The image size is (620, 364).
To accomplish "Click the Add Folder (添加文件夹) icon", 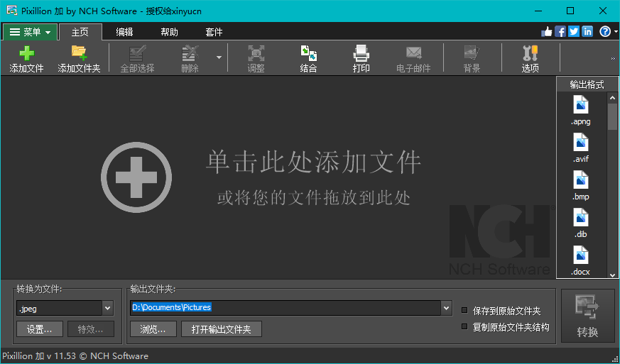I will [79, 59].
